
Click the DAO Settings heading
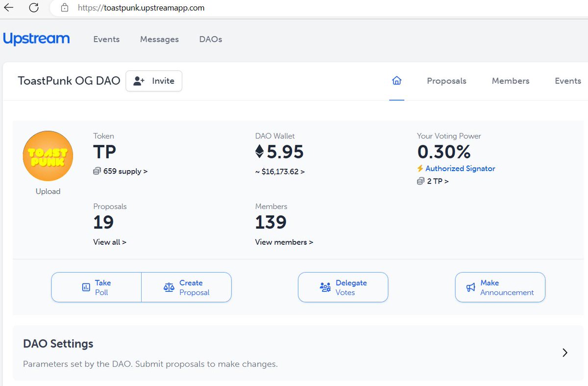[58, 344]
